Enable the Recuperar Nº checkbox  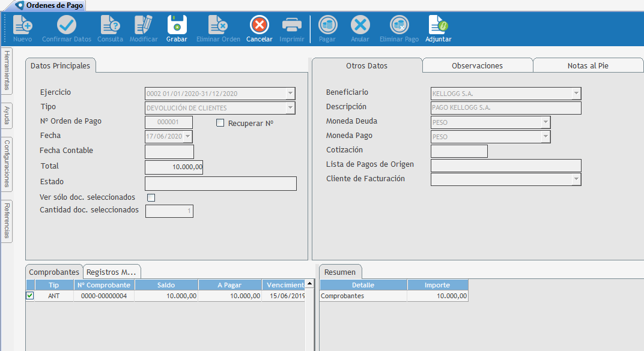220,123
